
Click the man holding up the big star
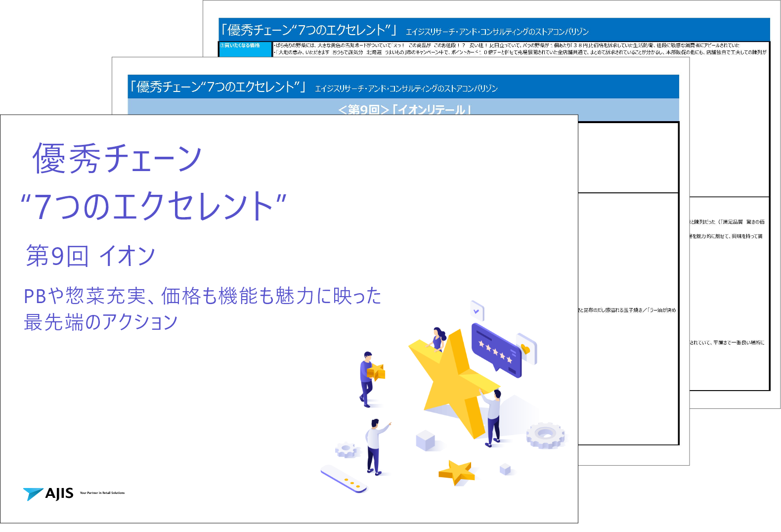[x=492, y=417]
